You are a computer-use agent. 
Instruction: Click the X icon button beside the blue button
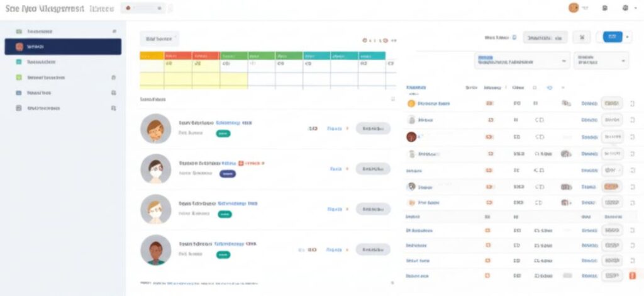[582, 37]
